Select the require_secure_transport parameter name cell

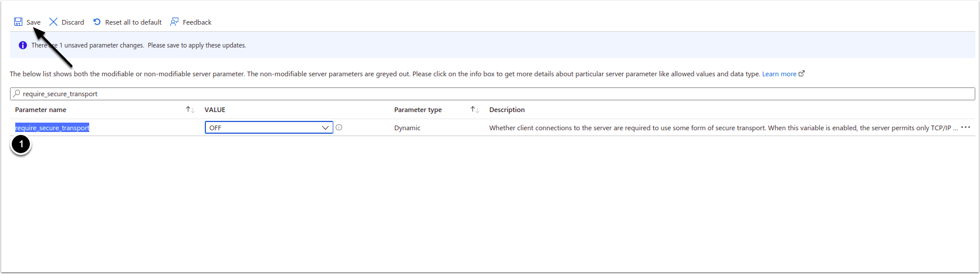pos(52,128)
